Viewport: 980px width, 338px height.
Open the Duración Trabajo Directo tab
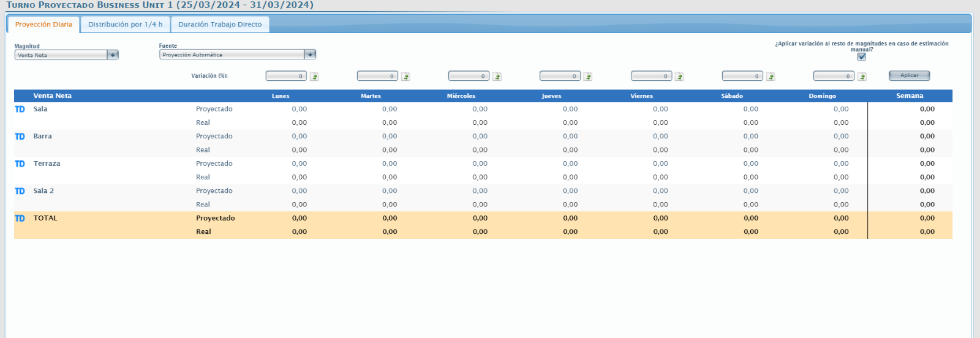(x=220, y=24)
